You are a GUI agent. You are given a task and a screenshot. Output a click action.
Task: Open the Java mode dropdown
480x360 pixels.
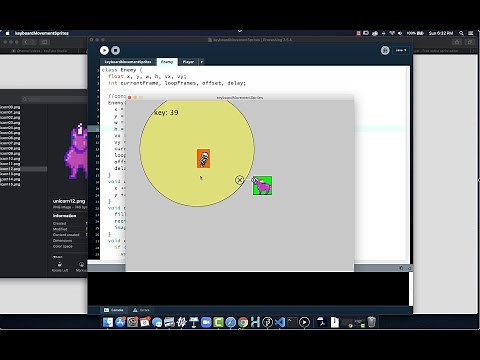click(x=401, y=50)
